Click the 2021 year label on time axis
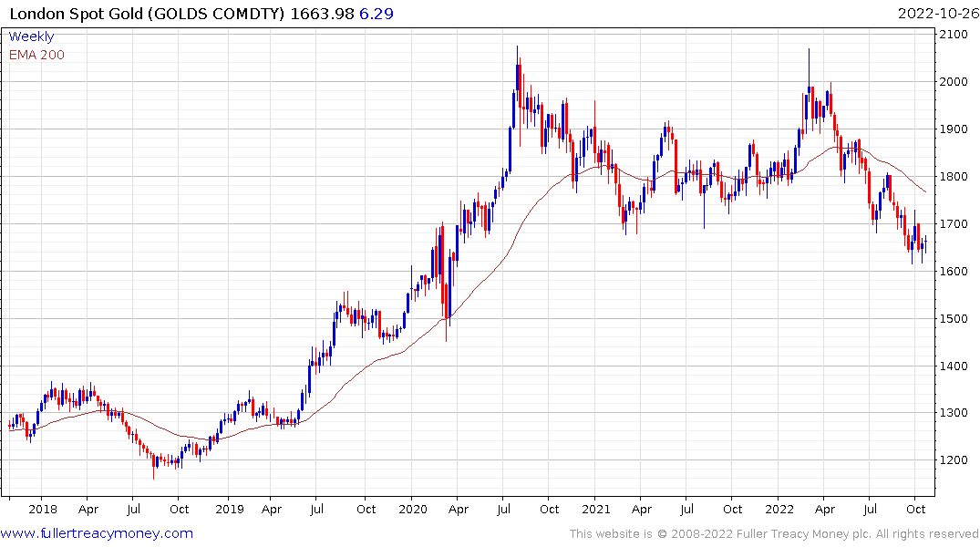Viewport: 980px width, 547px height. (595, 510)
